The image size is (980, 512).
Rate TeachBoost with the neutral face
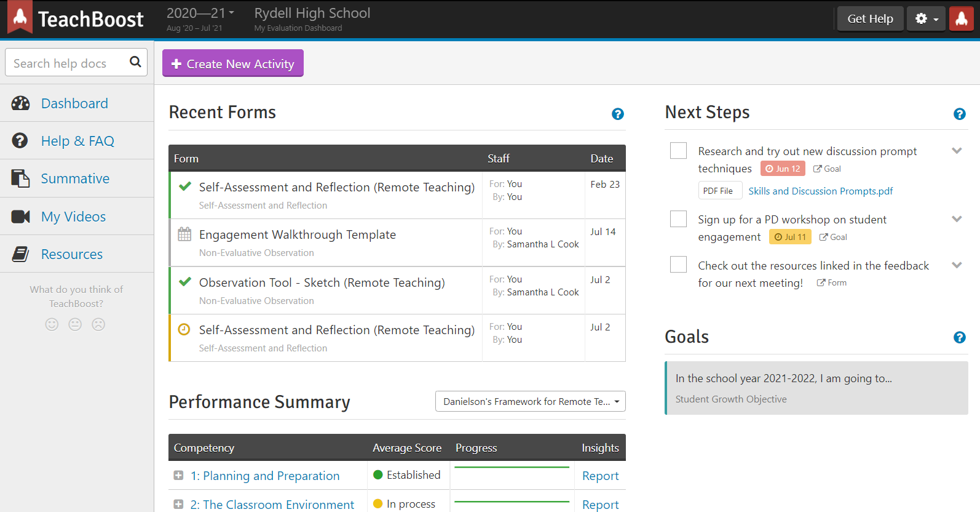pos(75,324)
